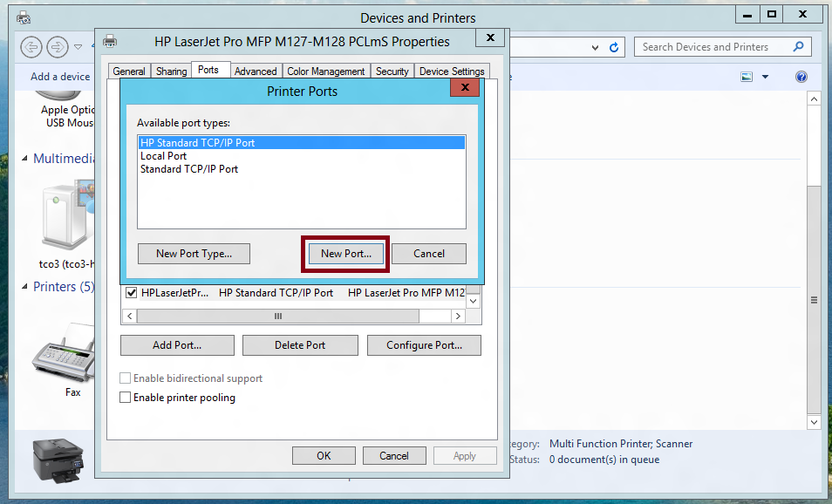The image size is (832, 504).
Task: Close the HP LaserJet Properties dialog
Action: click(490, 37)
